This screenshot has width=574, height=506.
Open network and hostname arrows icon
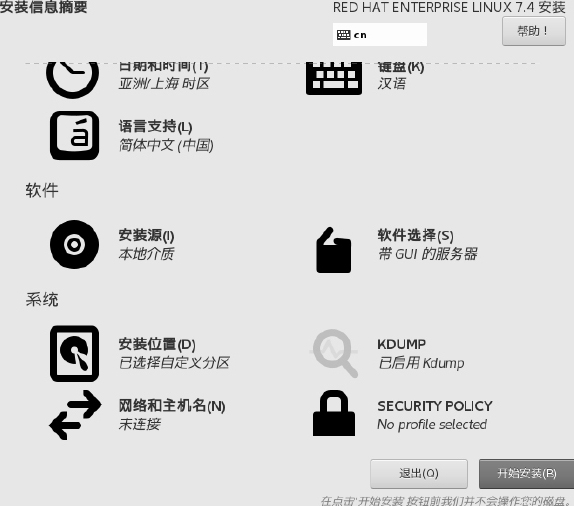coord(75,415)
